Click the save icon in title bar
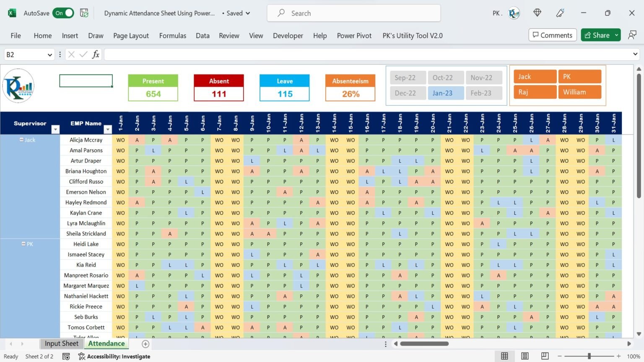The width and height of the screenshot is (644, 362). (84, 13)
